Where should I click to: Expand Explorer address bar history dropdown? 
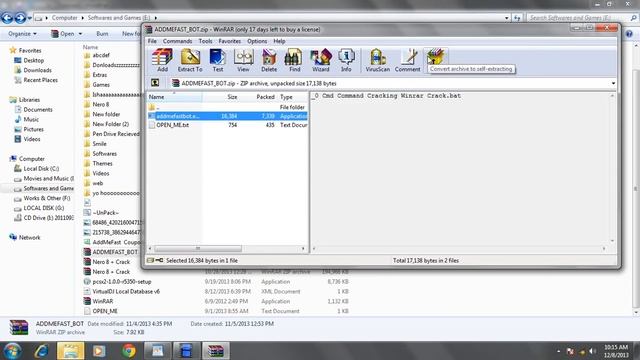point(507,18)
